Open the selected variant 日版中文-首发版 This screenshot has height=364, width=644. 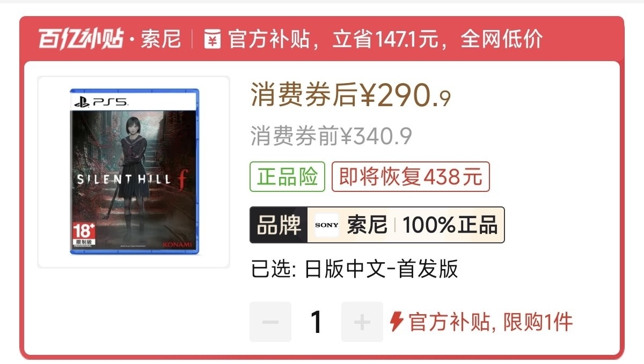[x=355, y=269]
